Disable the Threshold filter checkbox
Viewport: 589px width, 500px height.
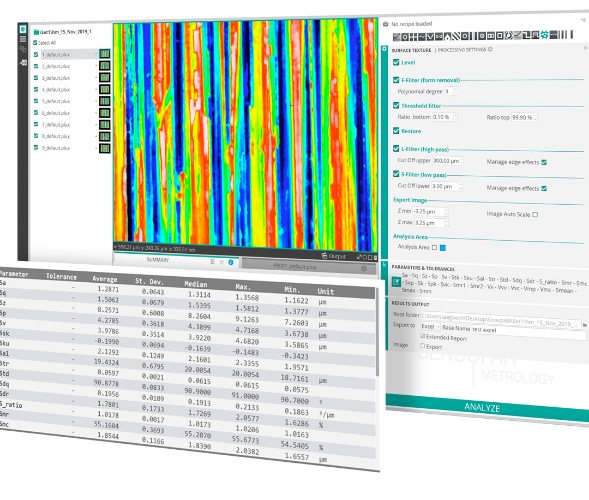tap(396, 105)
